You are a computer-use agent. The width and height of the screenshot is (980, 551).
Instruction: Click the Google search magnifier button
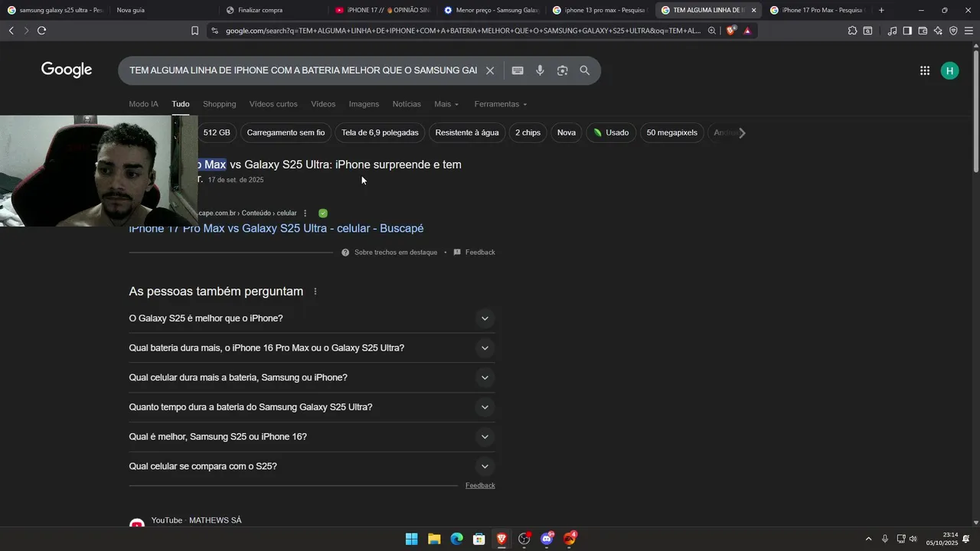(584, 70)
